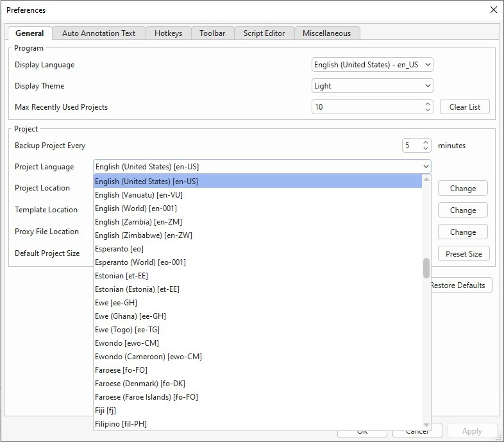Screen dimensions: 504x442
Task: Choose Ewondo (Cameroon) [ewo-CM]
Action: coord(258,357)
